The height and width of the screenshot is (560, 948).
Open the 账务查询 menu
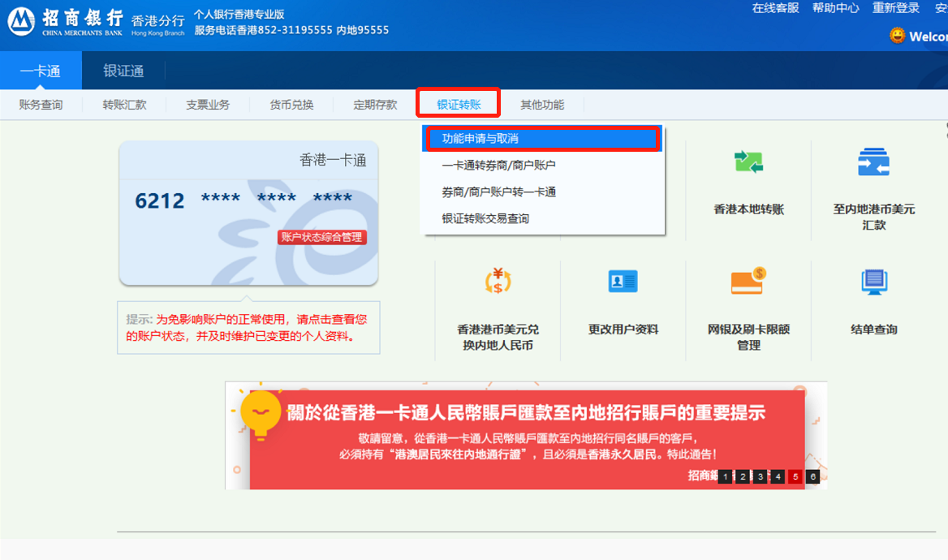(x=41, y=105)
